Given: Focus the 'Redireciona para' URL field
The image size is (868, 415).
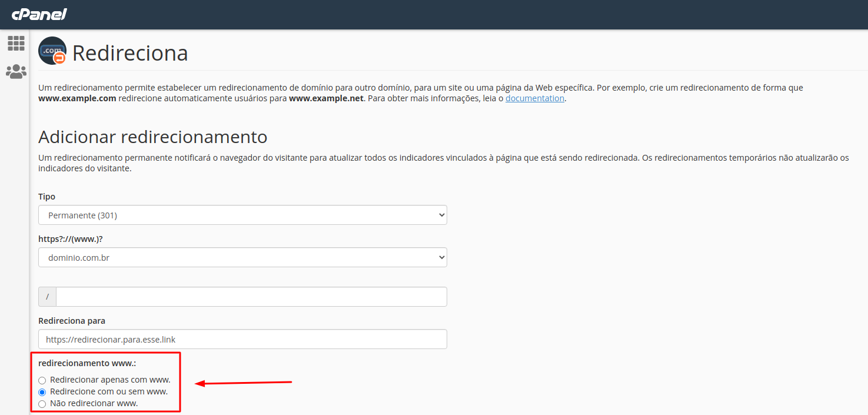Looking at the screenshot, I should pos(242,339).
